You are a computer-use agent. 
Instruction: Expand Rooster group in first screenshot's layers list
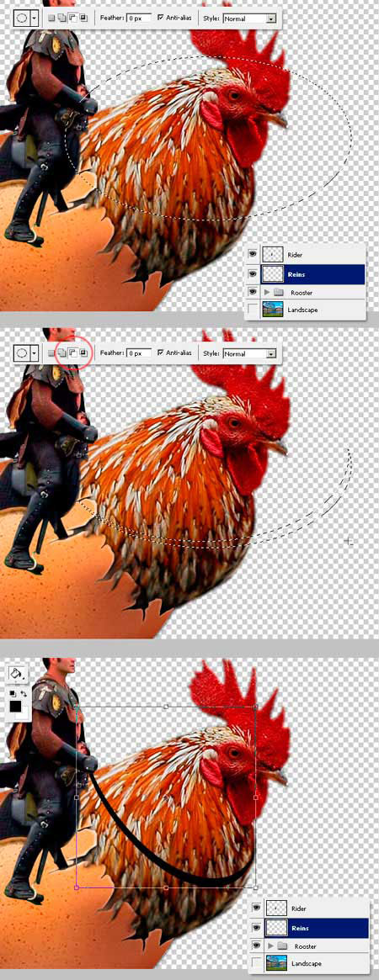tap(268, 293)
